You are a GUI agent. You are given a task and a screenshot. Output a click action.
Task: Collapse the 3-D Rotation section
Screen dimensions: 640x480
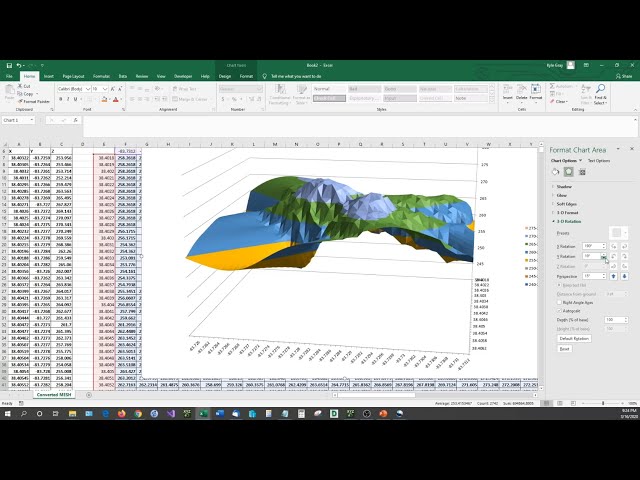coord(569,221)
